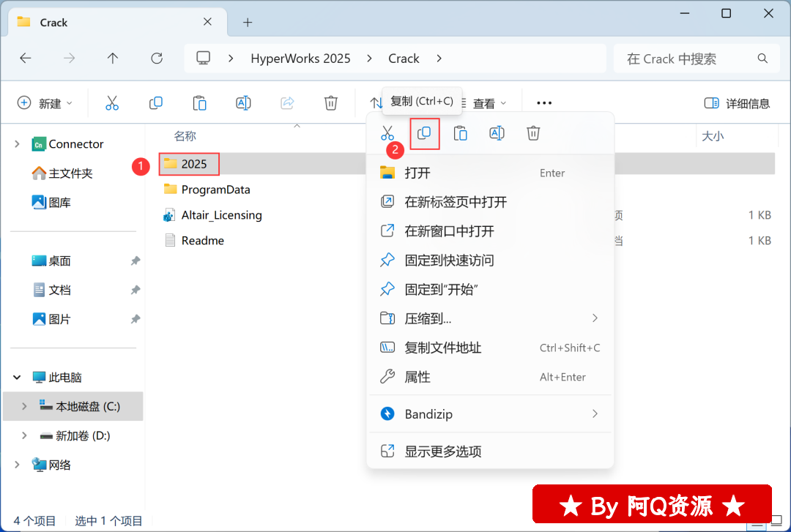Viewport: 791px width, 532px height.
Task: Cut the folder using the context menu scissors
Action: click(387, 134)
